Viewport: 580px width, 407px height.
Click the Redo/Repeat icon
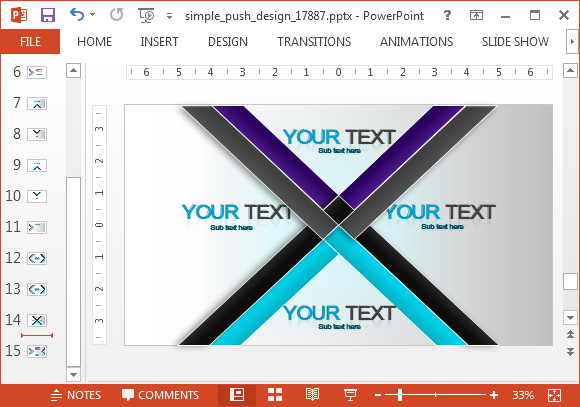117,15
